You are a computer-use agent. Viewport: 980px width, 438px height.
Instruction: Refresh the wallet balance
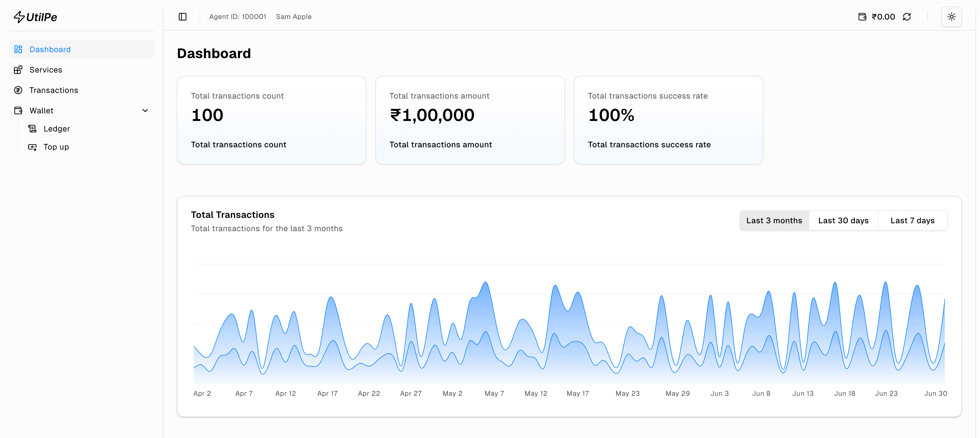coord(907,16)
